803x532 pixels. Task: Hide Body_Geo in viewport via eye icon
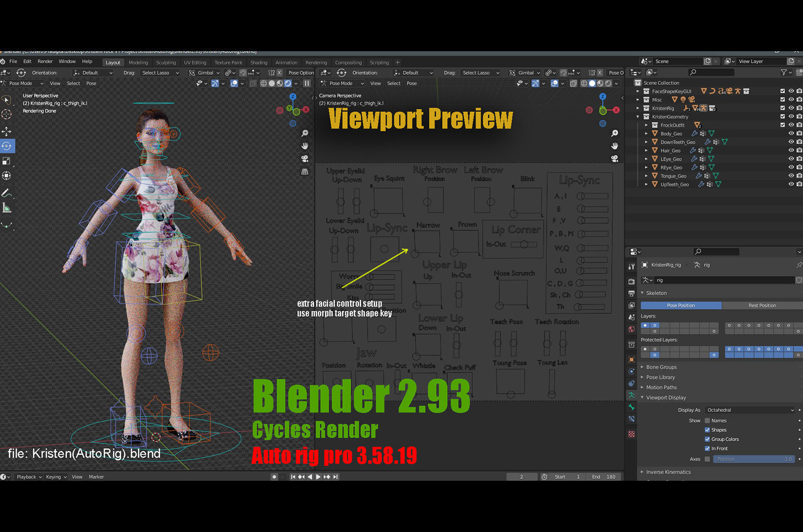point(791,134)
